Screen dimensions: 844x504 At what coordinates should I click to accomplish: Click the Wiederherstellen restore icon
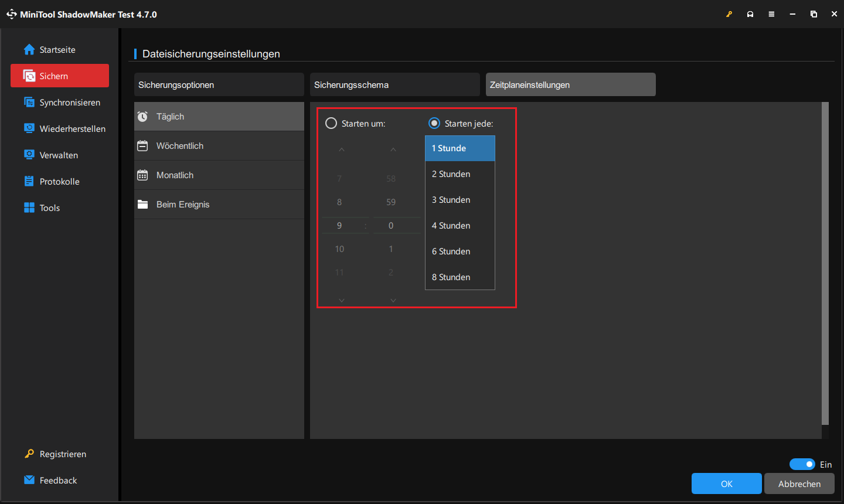point(29,128)
